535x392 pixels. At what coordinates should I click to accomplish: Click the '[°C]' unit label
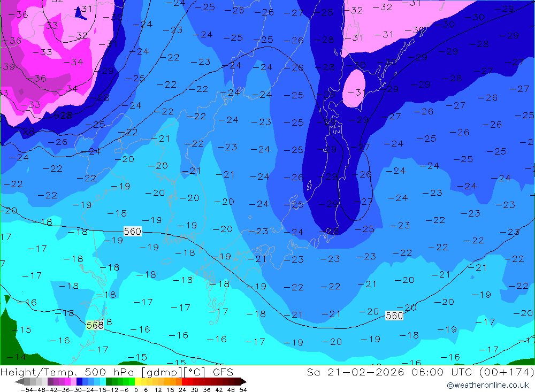click(x=195, y=372)
